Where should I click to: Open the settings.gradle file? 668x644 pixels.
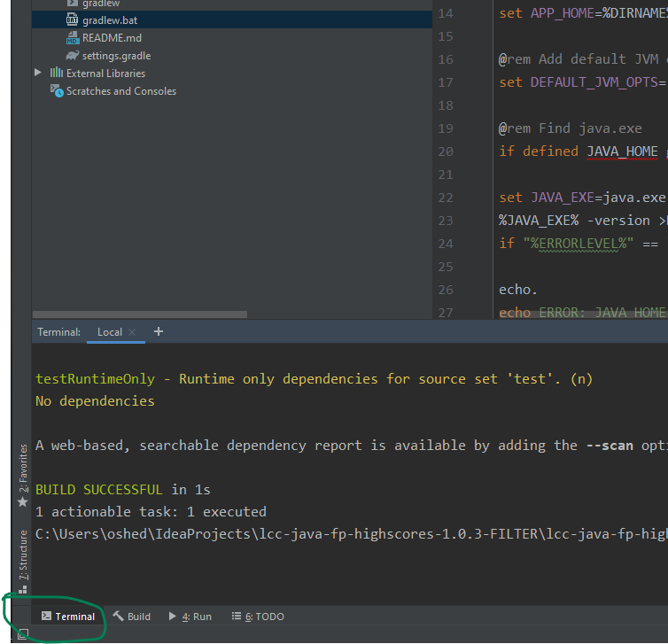coord(116,56)
